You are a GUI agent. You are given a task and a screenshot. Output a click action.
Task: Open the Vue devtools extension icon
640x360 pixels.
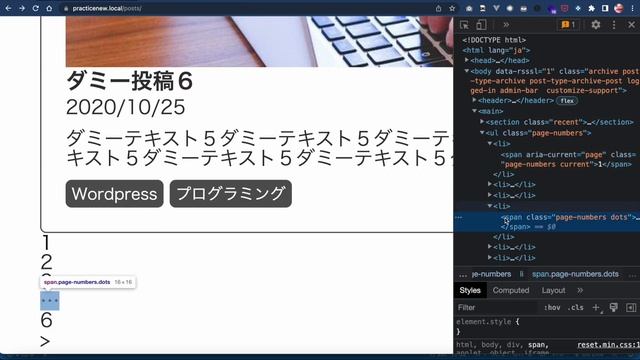pyautogui.click(x=496, y=8)
